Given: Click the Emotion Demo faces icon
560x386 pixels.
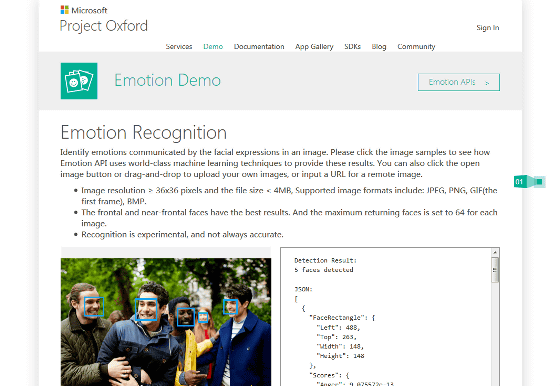Looking at the screenshot, I should tap(79, 81).
